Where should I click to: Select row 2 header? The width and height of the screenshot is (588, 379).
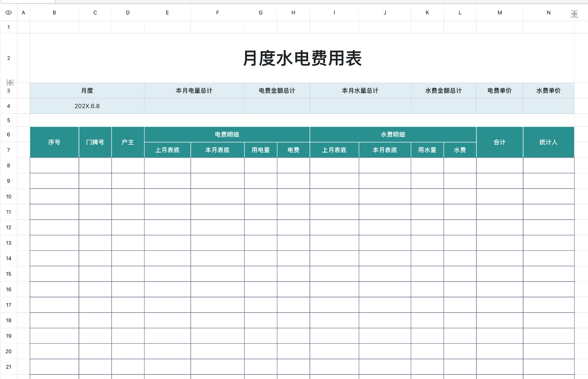pyautogui.click(x=8, y=58)
